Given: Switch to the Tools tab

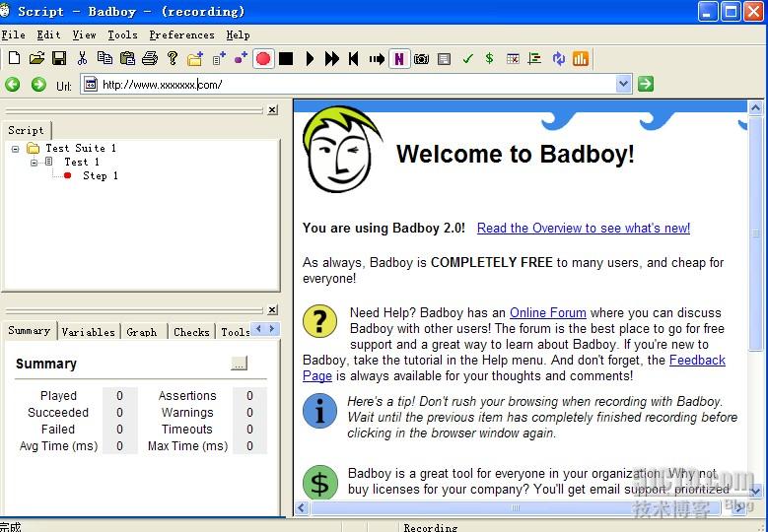Looking at the screenshot, I should click(235, 332).
